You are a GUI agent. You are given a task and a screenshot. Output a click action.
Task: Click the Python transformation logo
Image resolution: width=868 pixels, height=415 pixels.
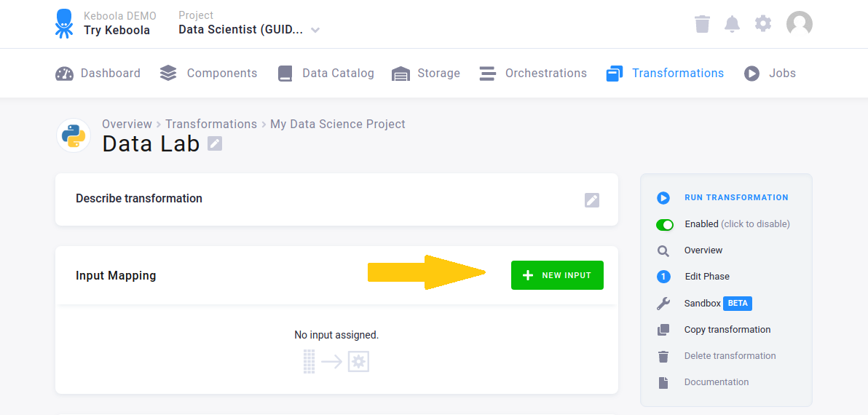click(x=74, y=135)
